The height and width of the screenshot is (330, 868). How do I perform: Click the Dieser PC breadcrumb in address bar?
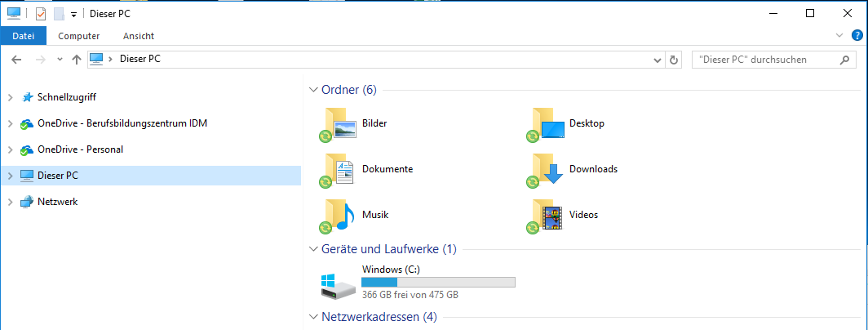140,59
